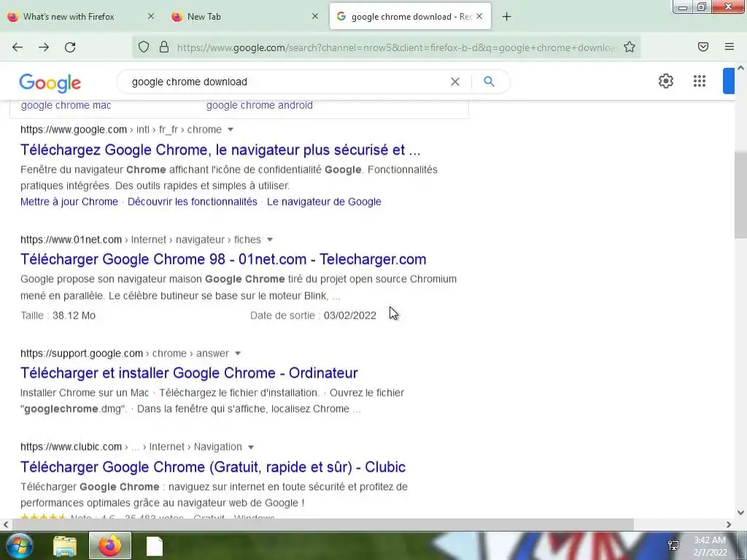Open Clubic Télécharger Google Chrome result
Image resolution: width=747 pixels, height=560 pixels.
212,467
